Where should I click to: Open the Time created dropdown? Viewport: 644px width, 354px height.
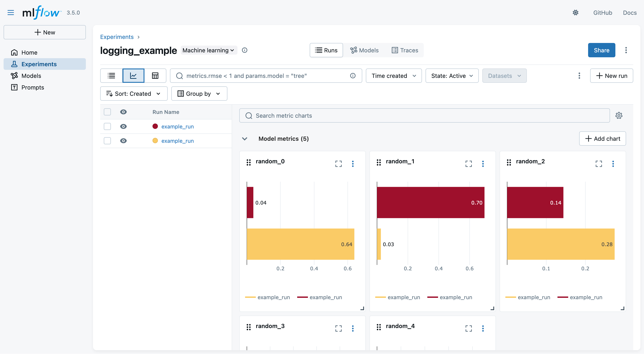tap(394, 76)
